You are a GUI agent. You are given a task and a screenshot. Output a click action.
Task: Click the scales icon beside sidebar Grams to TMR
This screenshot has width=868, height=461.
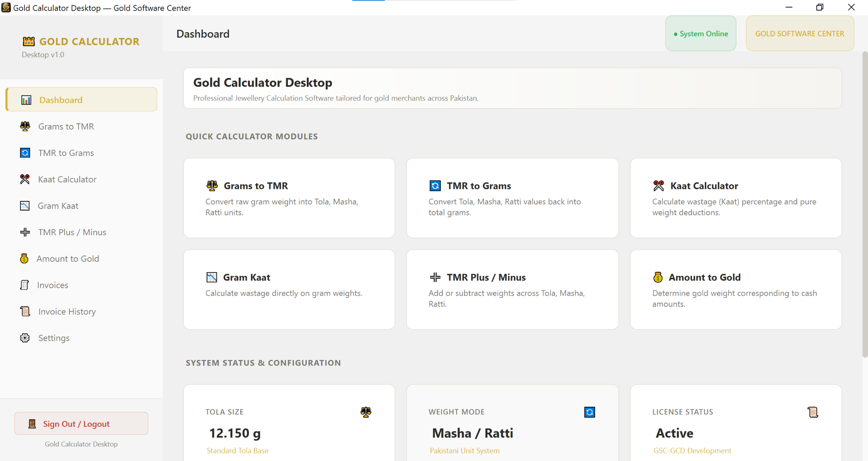click(x=25, y=126)
